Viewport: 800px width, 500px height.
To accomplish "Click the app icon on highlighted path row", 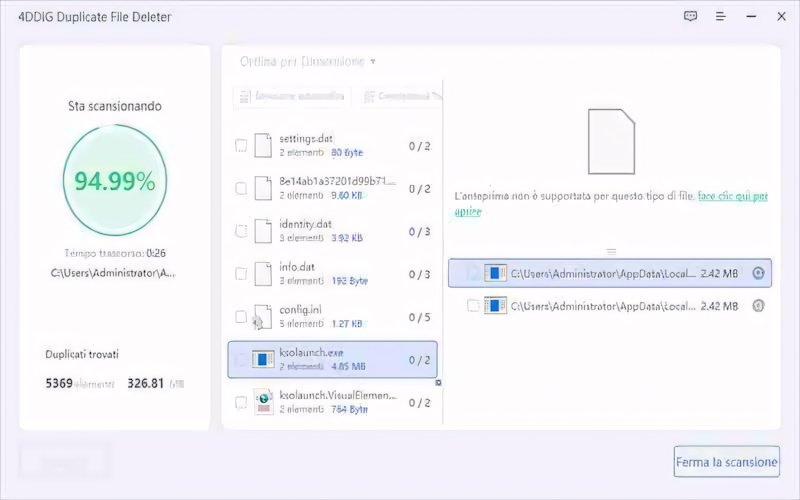I will tap(495, 273).
